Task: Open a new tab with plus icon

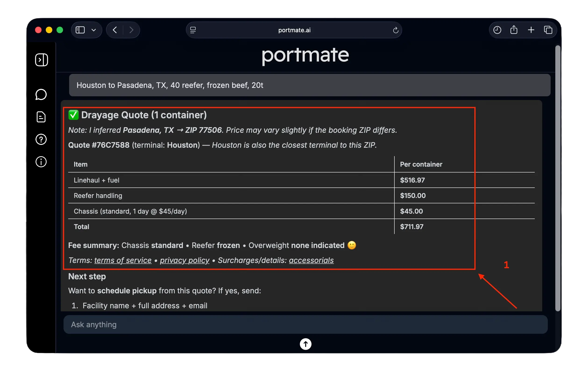Action: pyautogui.click(x=531, y=30)
